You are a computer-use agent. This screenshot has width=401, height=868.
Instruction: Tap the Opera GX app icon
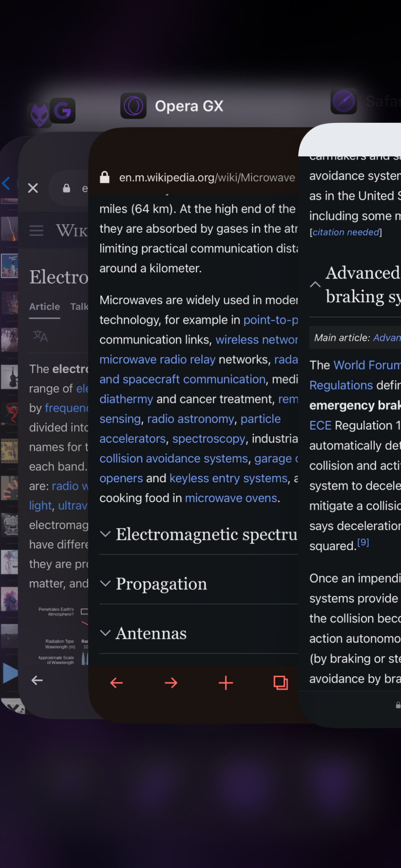pos(133,106)
